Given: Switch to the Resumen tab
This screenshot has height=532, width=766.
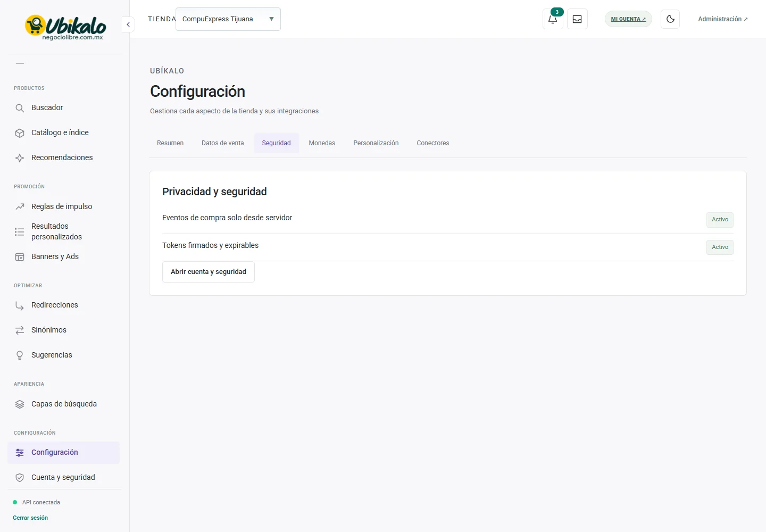Looking at the screenshot, I should pyautogui.click(x=170, y=143).
